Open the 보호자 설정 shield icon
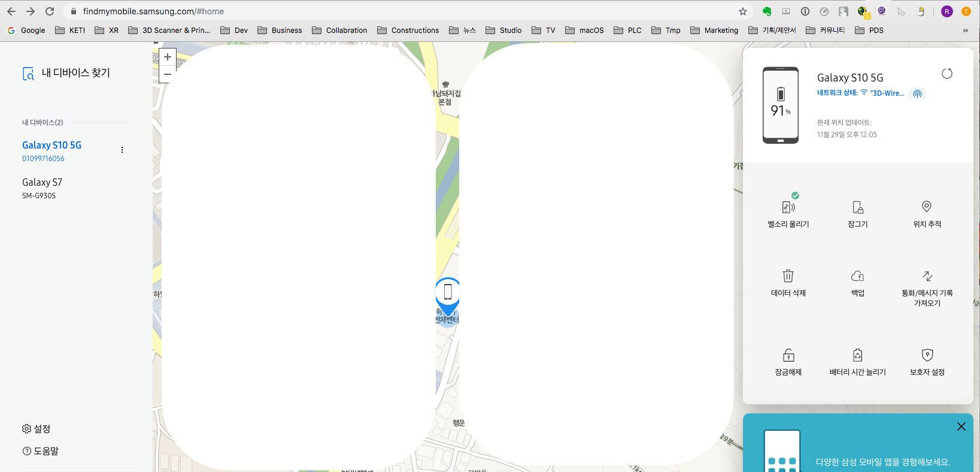 tap(927, 355)
